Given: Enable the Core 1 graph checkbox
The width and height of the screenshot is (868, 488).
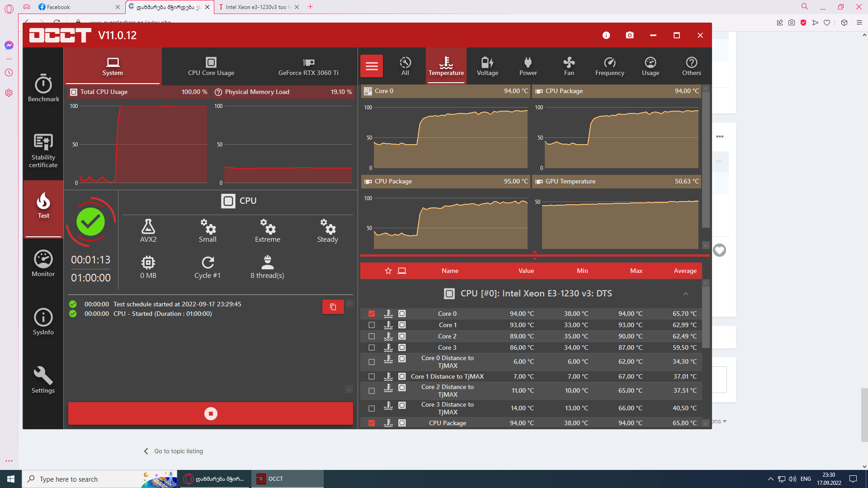Looking at the screenshot, I should [x=372, y=325].
